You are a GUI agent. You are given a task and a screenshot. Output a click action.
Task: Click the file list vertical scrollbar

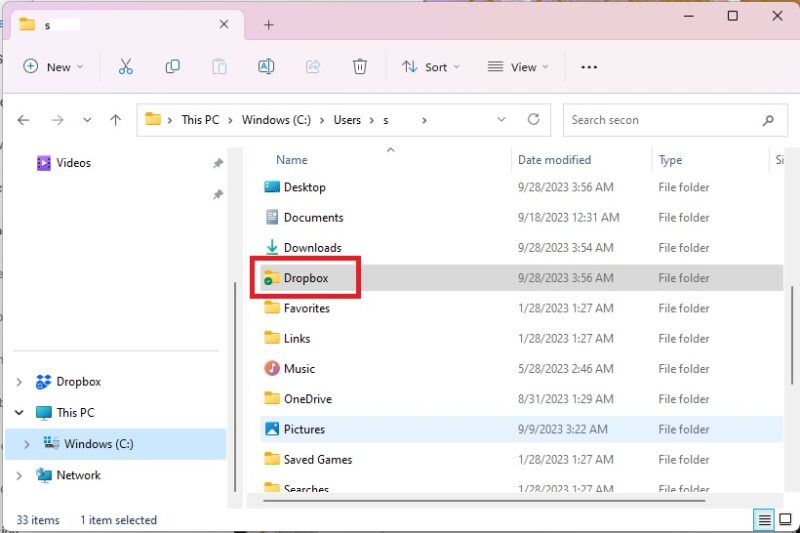(792, 335)
